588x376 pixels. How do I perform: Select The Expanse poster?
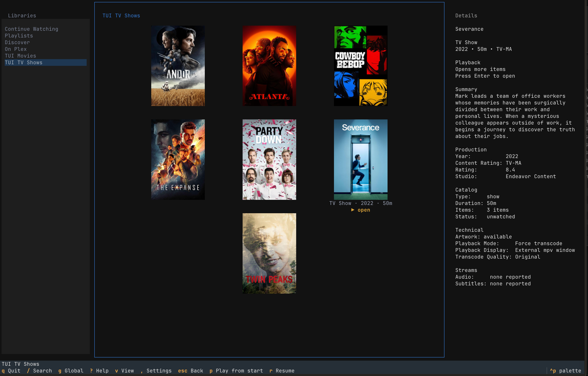click(x=178, y=160)
